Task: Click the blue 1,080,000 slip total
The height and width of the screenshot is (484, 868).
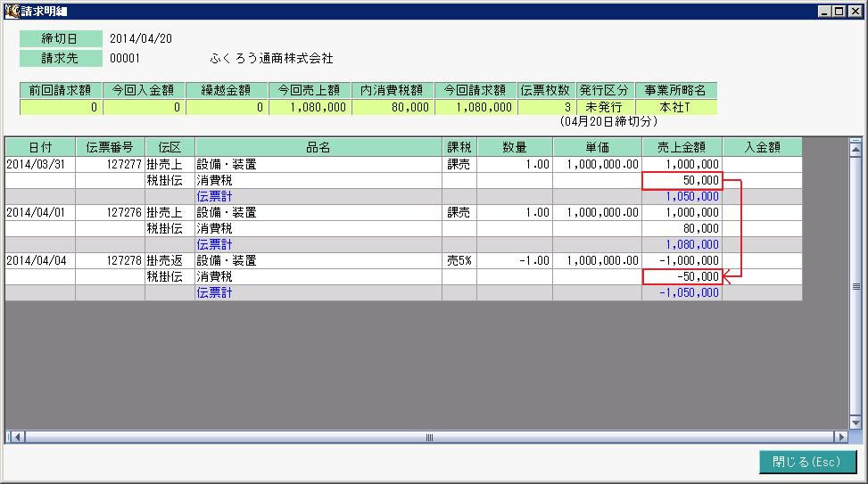Action: click(682, 244)
